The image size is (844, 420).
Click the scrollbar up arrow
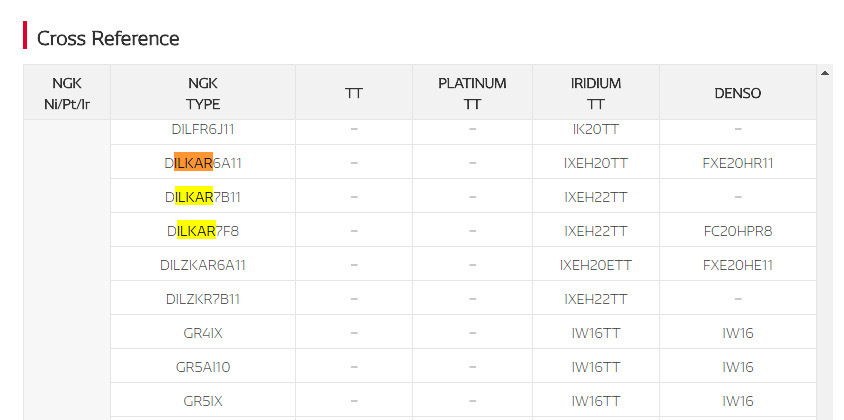click(825, 73)
